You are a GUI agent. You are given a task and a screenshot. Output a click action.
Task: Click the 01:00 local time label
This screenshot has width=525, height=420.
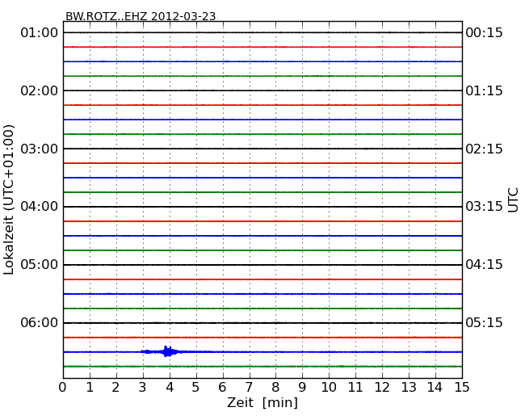40,33
